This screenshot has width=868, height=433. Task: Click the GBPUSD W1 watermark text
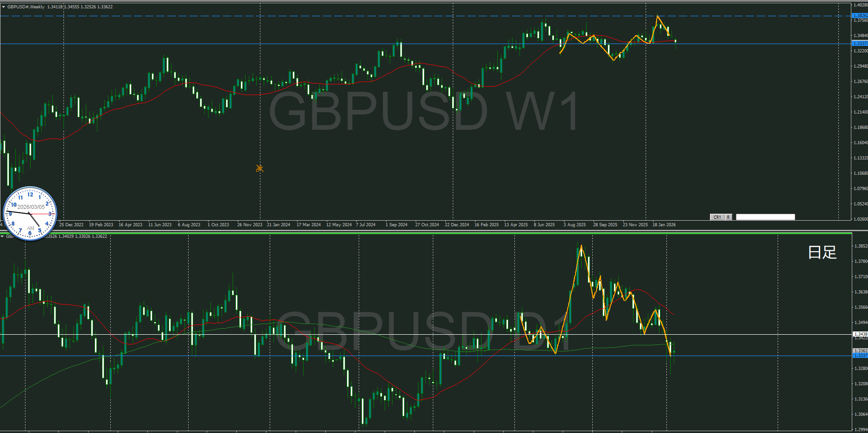tap(424, 112)
